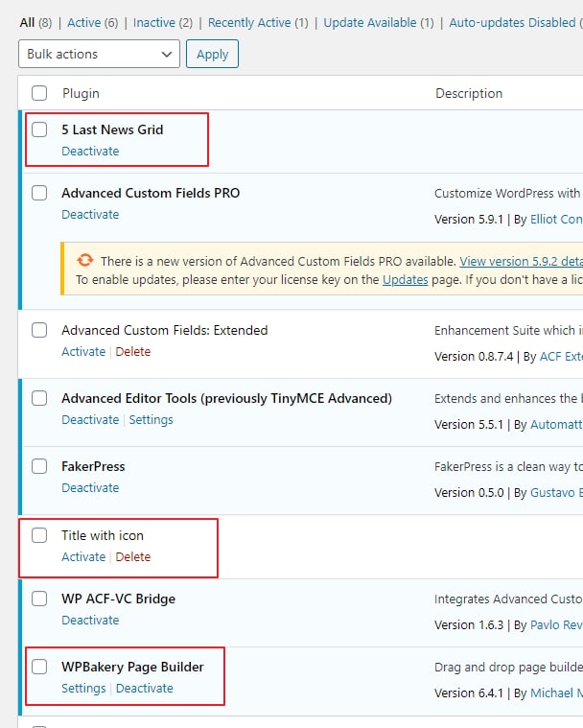
Task: Tick the WPBakery Page Builder checkbox
Action: [39, 667]
